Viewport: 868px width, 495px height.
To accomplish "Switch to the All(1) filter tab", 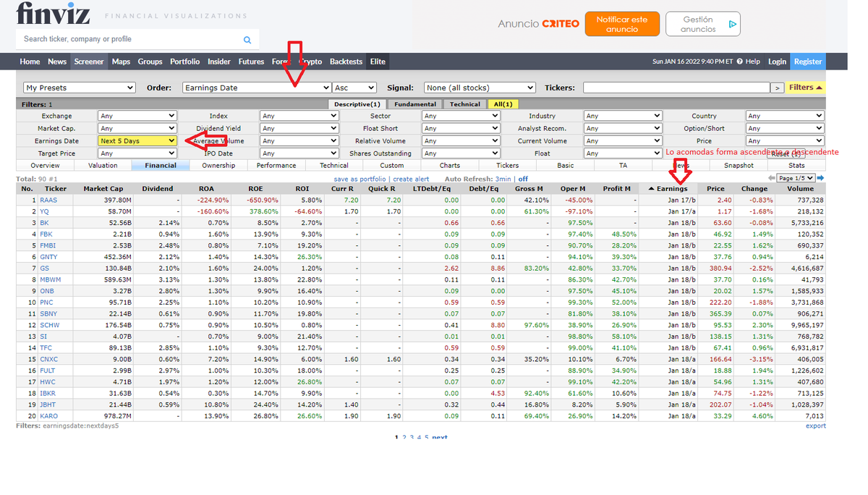I will pos(502,104).
